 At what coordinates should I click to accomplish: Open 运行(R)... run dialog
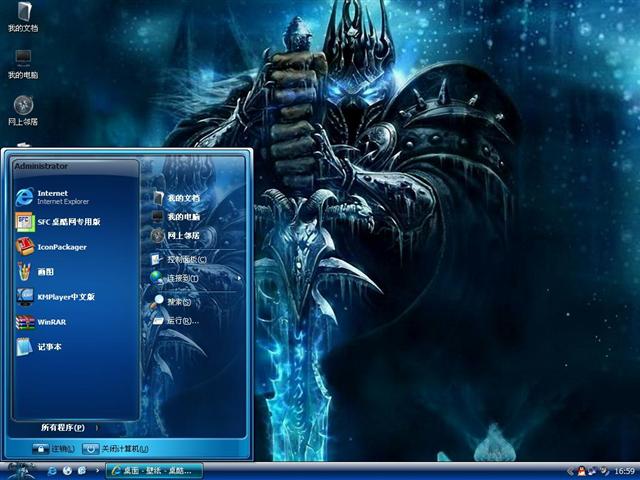point(176,321)
